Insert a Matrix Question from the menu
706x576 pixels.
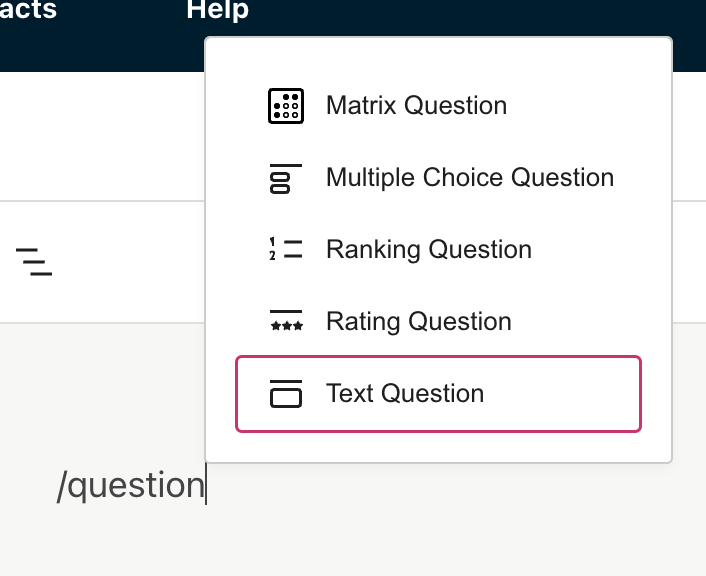(x=416, y=106)
